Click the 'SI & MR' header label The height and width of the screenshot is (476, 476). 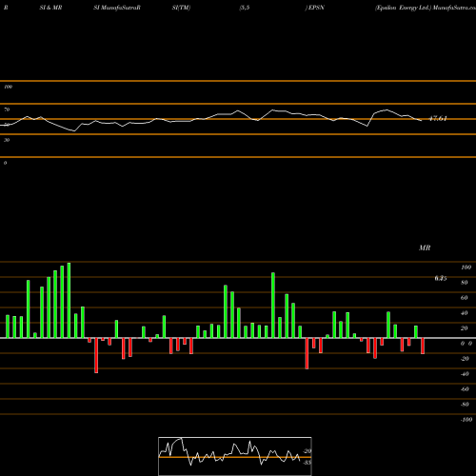[50, 8]
